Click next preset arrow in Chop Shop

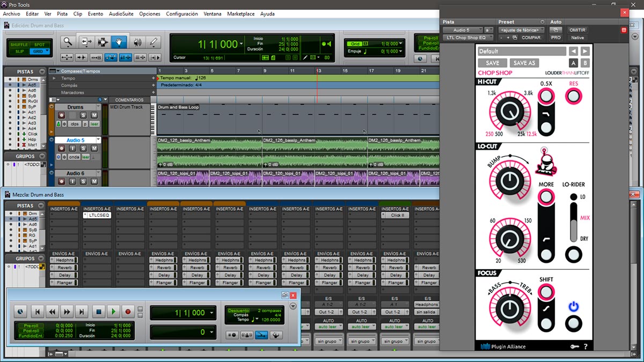[x=585, y=51]
